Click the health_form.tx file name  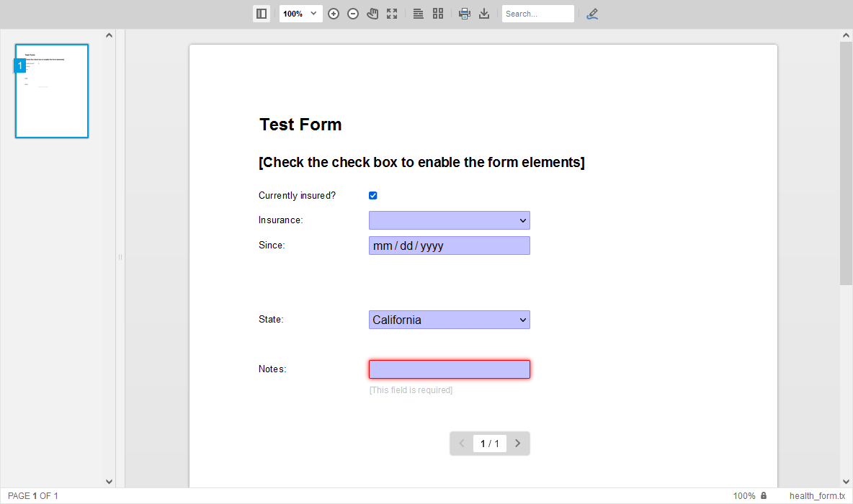click(x=817, y=496)
